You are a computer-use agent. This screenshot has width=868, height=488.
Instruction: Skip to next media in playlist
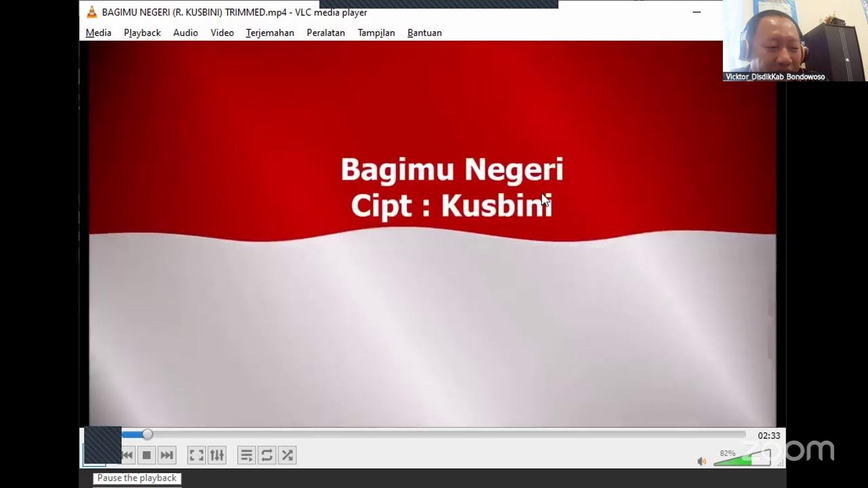coord(167,455)
